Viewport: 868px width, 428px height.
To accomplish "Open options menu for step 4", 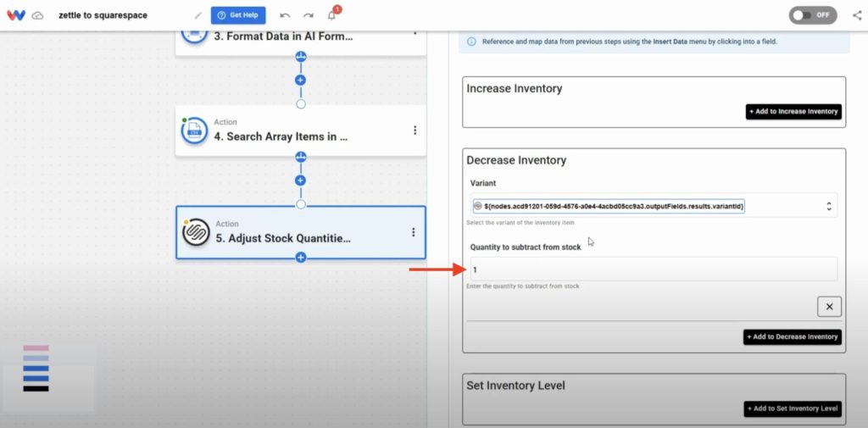I will coord(415,131).
